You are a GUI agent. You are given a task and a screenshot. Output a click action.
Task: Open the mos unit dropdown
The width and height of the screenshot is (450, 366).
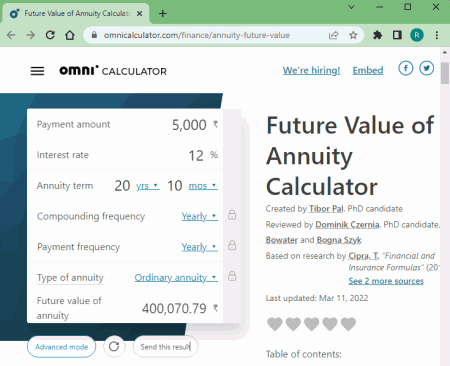[x=203, y=186]
